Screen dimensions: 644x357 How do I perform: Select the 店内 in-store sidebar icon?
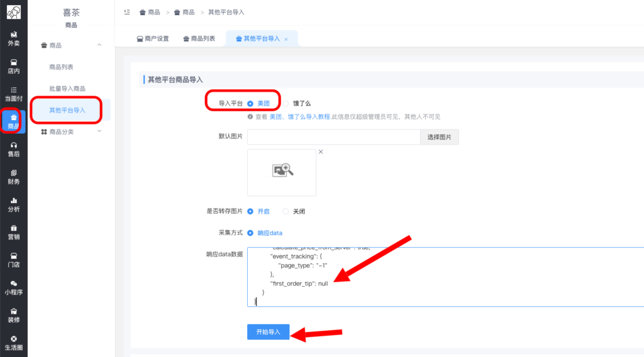tap(13, 65)
